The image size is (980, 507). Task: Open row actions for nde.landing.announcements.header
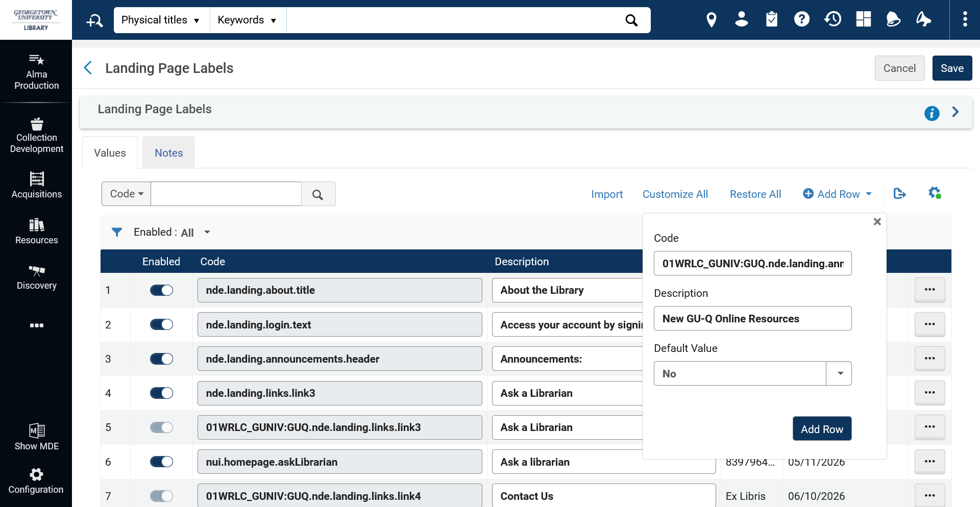coord(929,359)
